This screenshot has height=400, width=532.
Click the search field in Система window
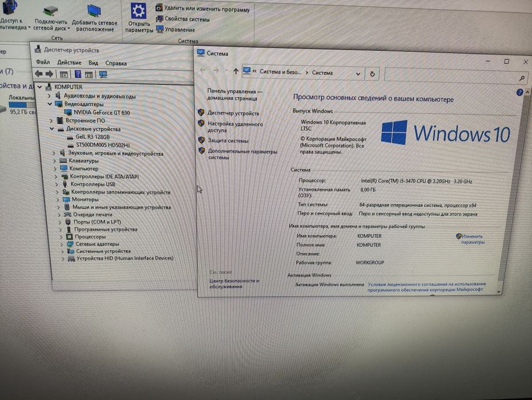click(456, 76)
